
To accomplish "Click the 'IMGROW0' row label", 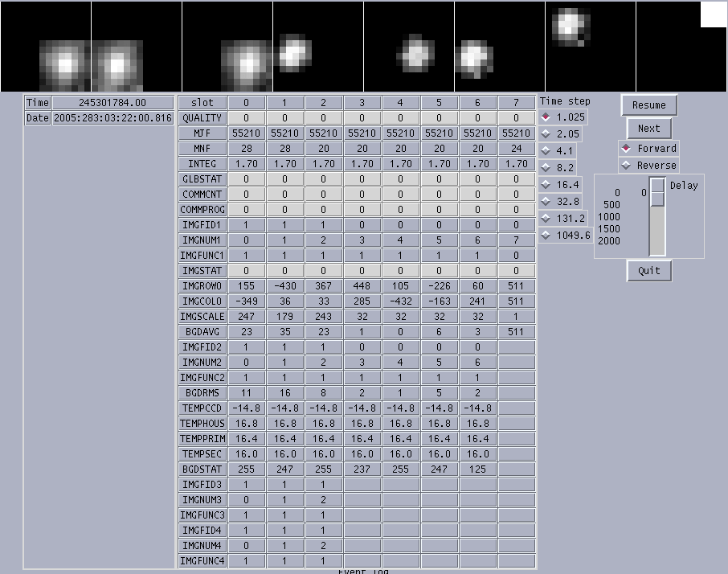I will (202, 286).
